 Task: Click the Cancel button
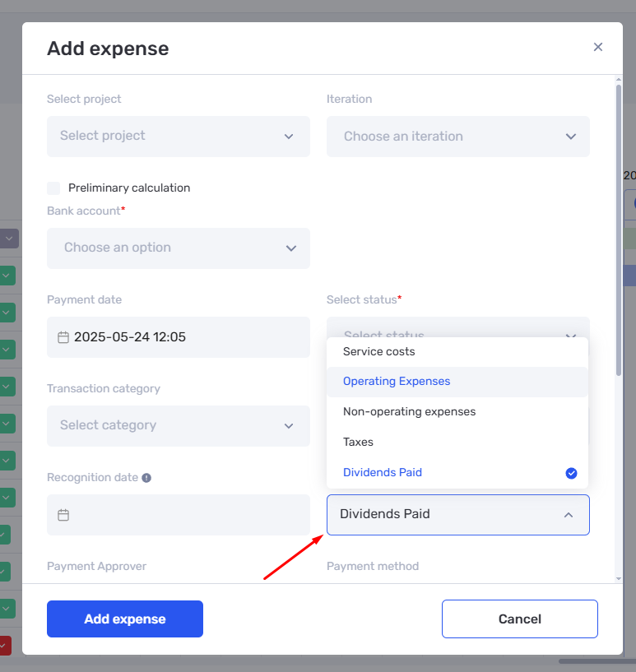(519, 619)
